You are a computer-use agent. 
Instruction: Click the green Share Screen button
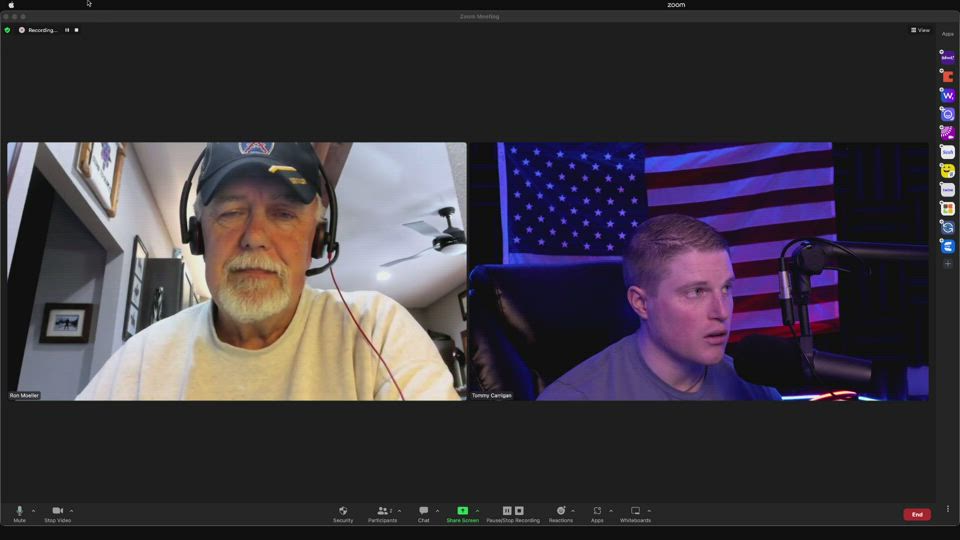point(462,512)
